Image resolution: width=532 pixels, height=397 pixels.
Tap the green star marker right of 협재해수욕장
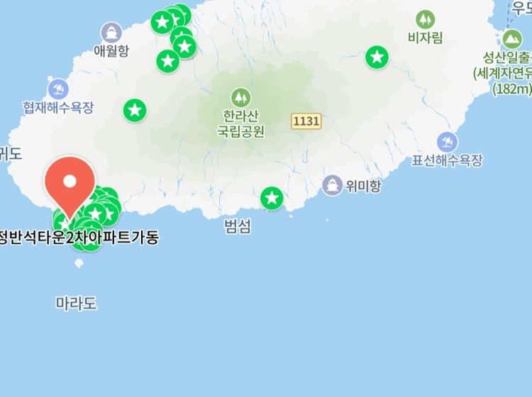pyautogui.click(x=135, y=111)
